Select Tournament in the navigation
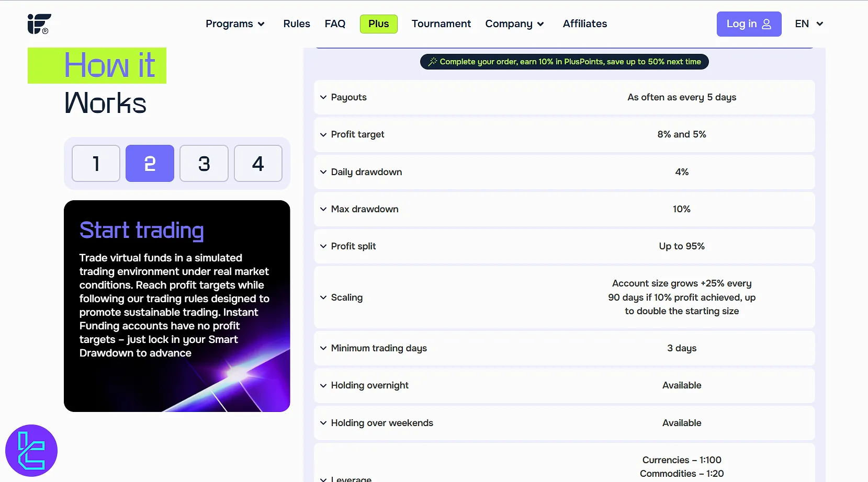Image resolution: width=868 pixels, height=482 pixels. (x=441, y=24)
